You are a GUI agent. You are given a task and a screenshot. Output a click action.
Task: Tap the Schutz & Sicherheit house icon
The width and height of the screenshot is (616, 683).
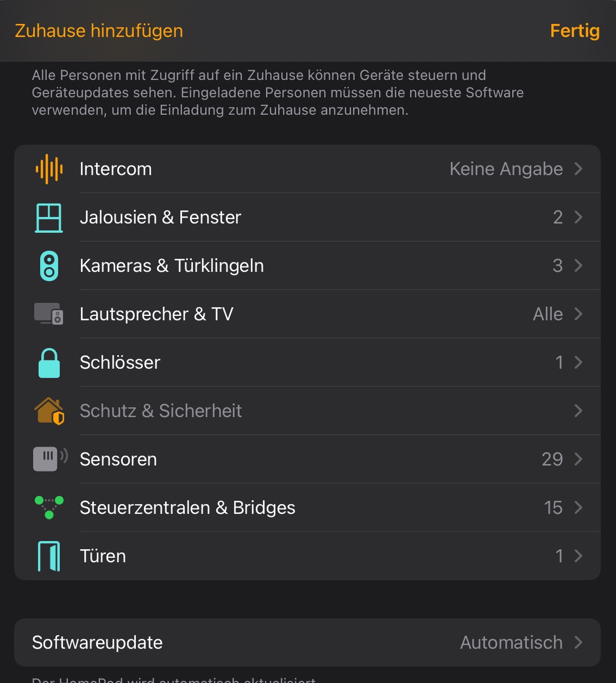pyautogui.click(x=49, y=411)
